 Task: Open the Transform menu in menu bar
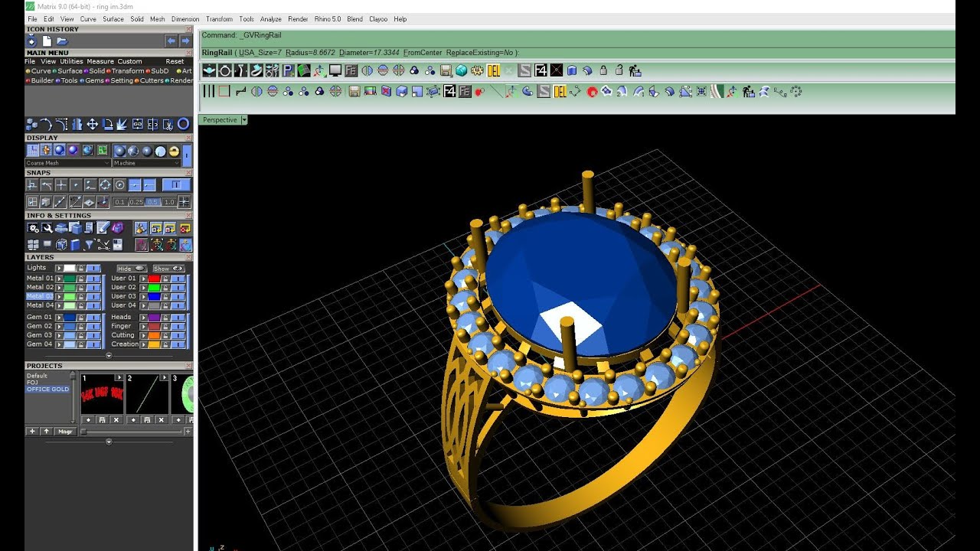(219, 19)
